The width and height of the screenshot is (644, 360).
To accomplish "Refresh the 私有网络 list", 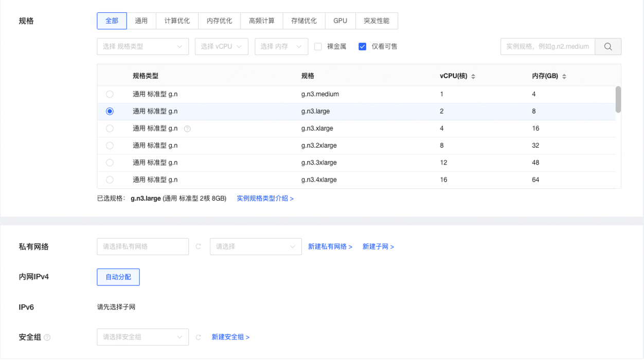I will pyautogui.click(x=199, y=247).
